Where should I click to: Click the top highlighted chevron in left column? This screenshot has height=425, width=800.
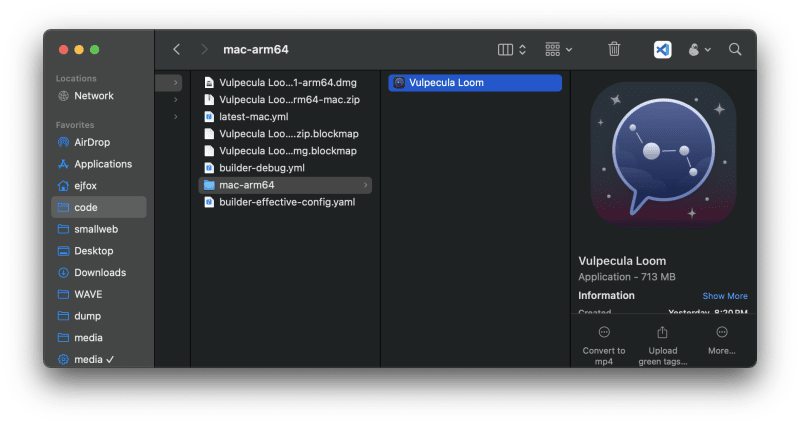pyautogui.click(x=176, y=83)
